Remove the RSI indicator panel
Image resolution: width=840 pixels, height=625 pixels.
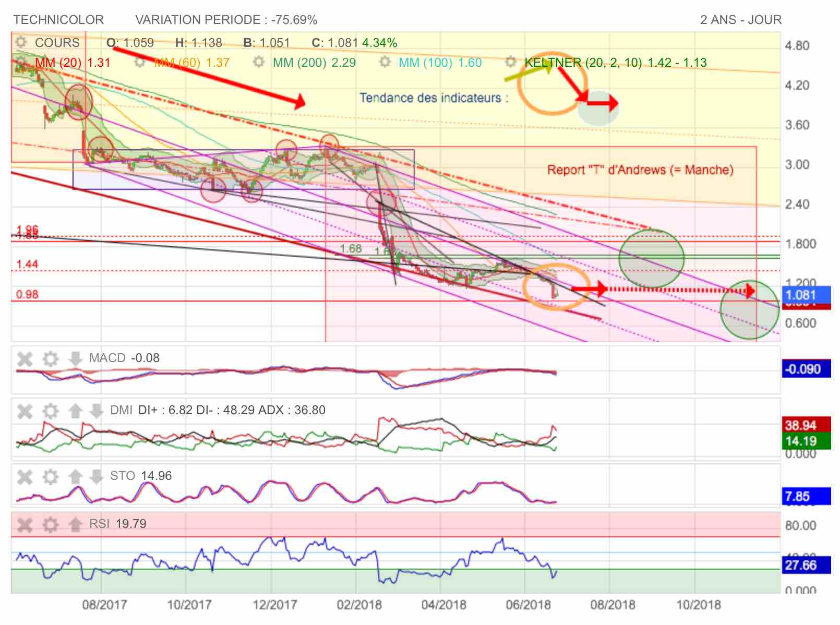coord(25,524)
